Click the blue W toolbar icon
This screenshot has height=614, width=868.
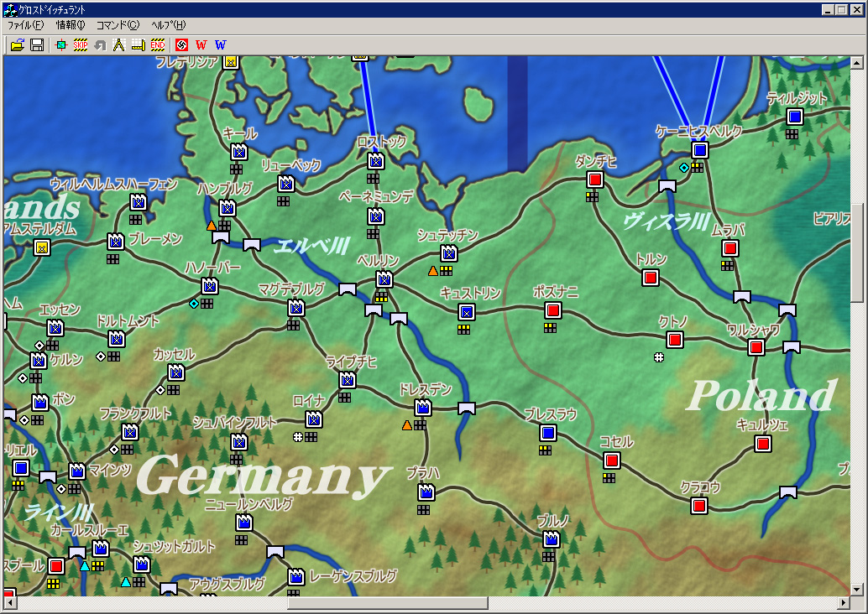[220, 44]
